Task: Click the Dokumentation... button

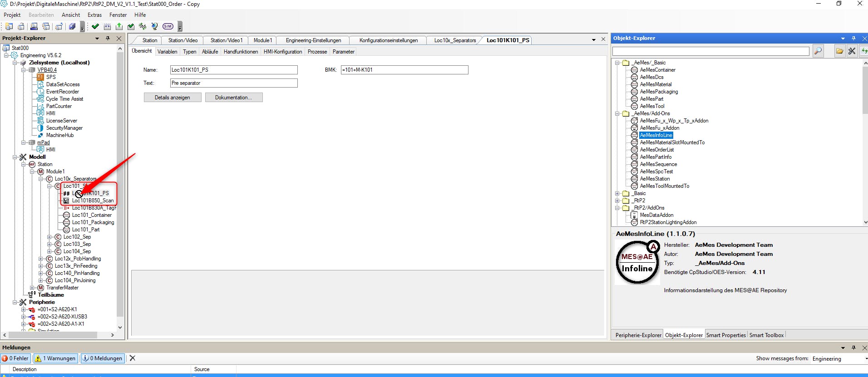Action: pos(233,98)
